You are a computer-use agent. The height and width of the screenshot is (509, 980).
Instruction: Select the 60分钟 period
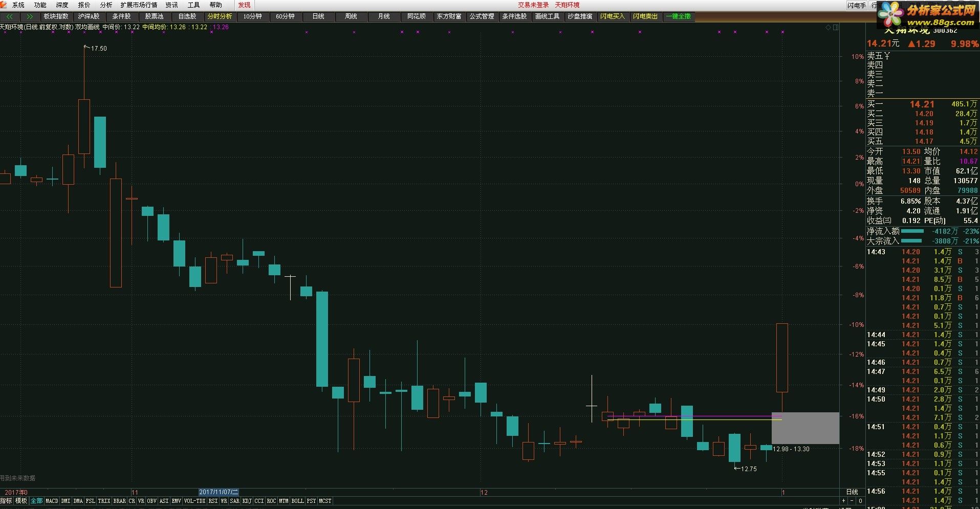[x=285, y=16]
